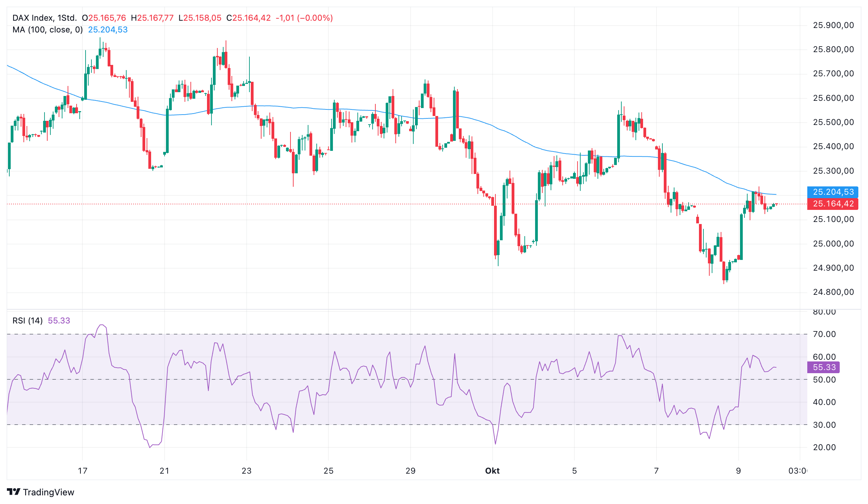Screen dimensions: 868x504
Task: Click the TradingView logo icon
Action: (13, 492)
